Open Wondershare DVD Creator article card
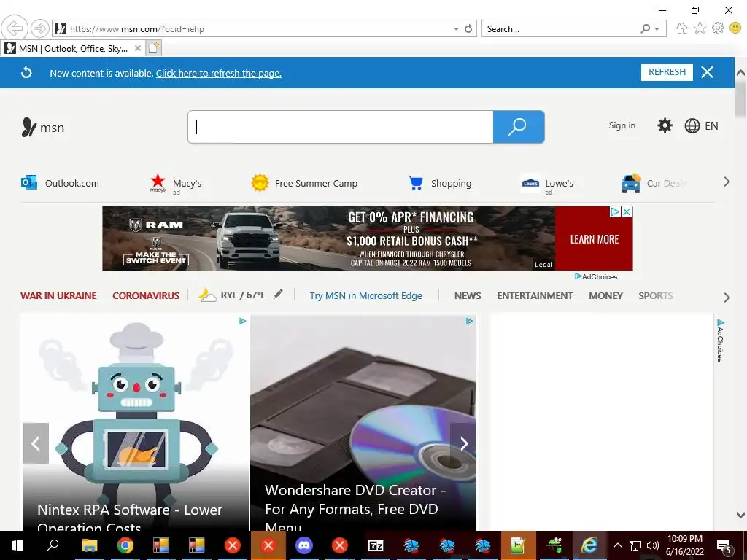Image resolution: width=747 pixels, height=560 pixels. click(363, 422)
